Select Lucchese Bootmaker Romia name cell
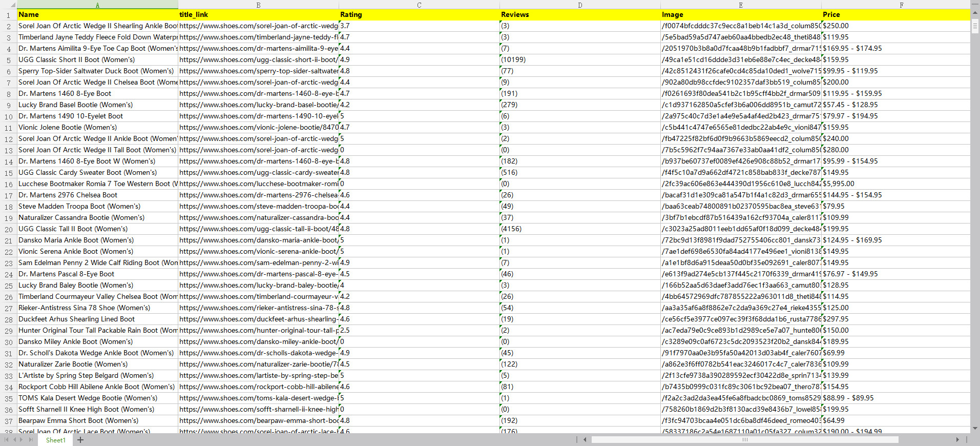980x446 pixels. 97,184
